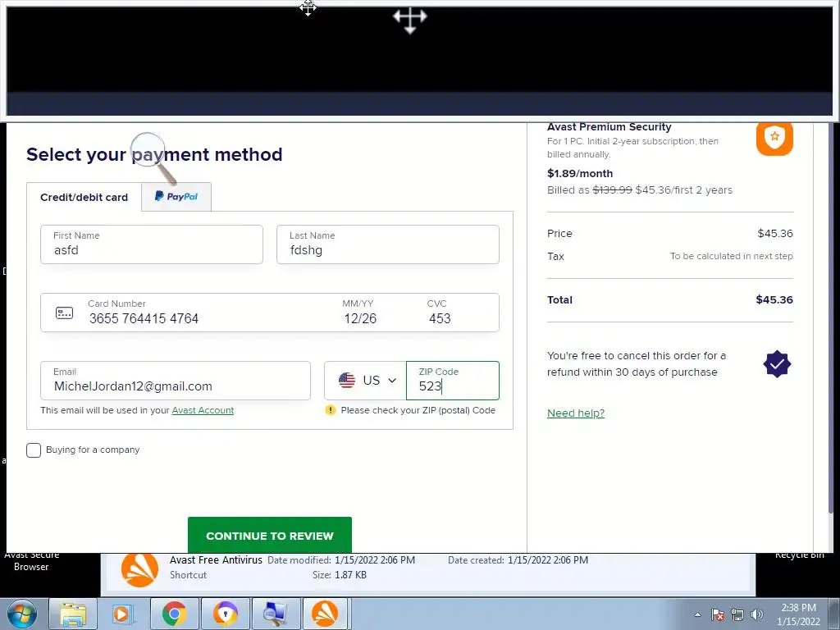Click the Avast Free Antivirus shortcut icon in Explorer

(139, 568)
